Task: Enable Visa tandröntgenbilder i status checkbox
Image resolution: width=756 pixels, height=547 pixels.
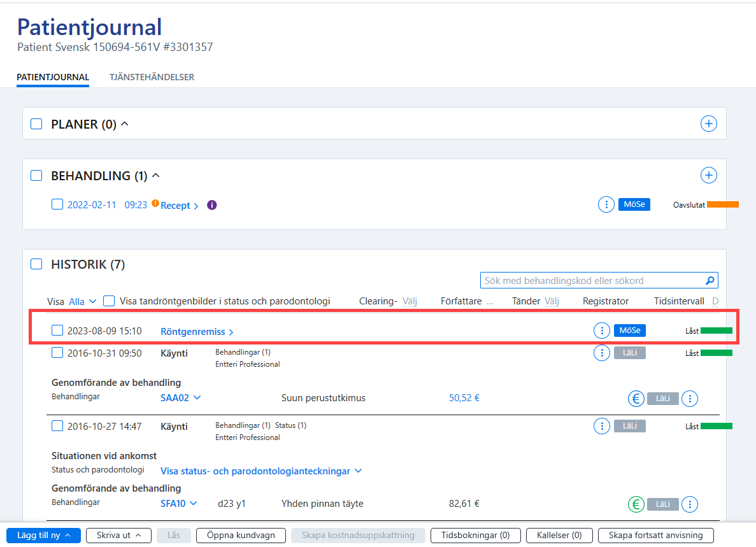Action: (x=109, y=301)
